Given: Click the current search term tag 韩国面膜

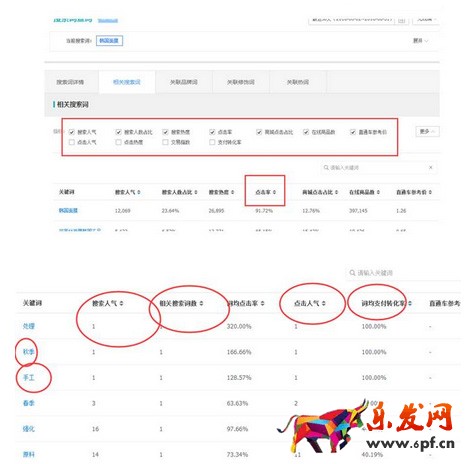Looking at the screenshot, I should coord(109,41).
